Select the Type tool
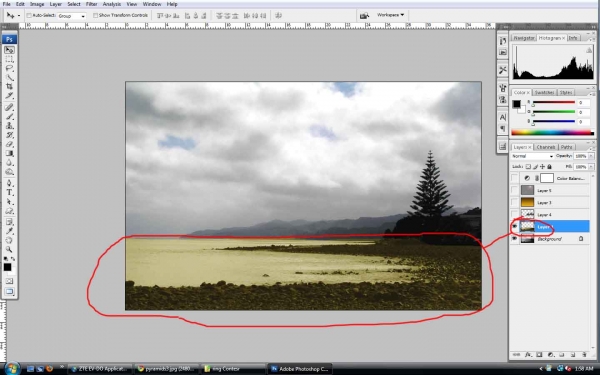 9,192
